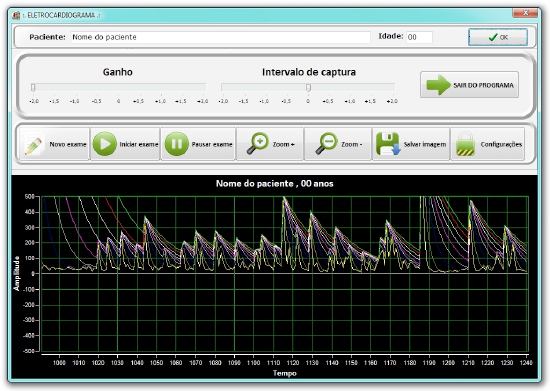Click the Zoom + magnifier icon
The image size is (550, 391).
[258, 143]
